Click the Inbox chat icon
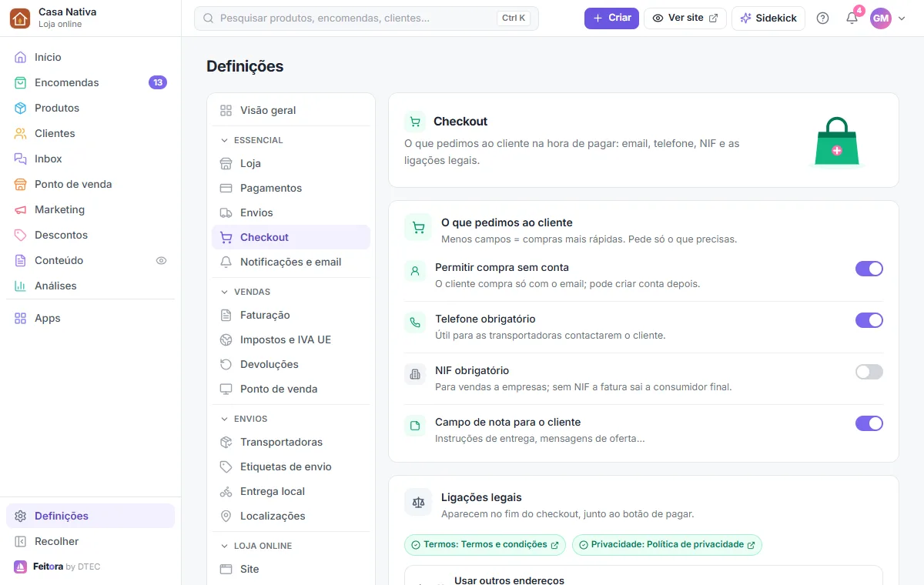 [20, 159]
